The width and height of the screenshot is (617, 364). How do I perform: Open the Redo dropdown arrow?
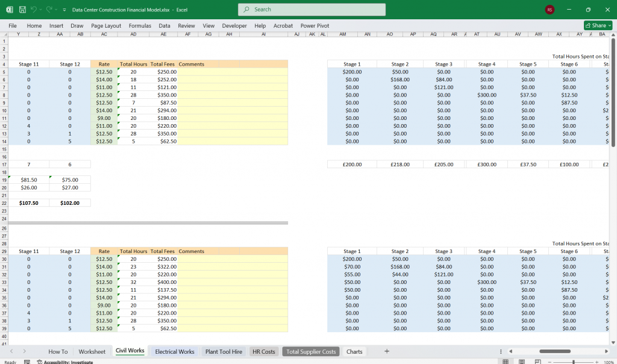tap(55, 9)
